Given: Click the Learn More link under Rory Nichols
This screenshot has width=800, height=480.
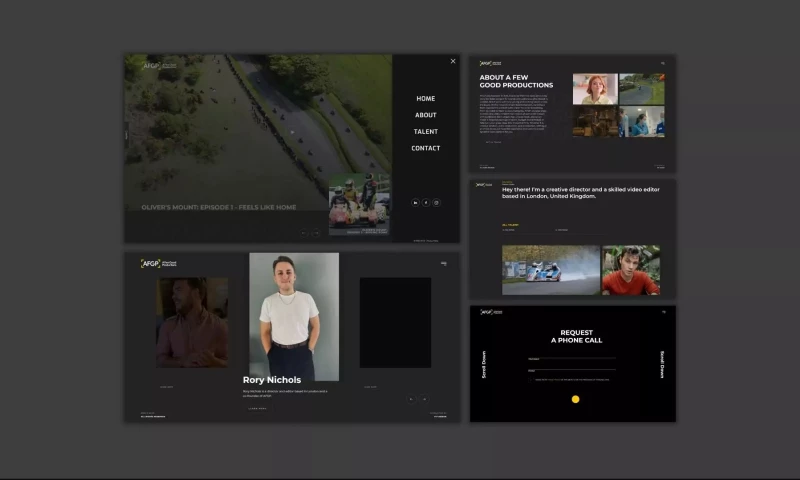Looking at the screenshot, I should click(258, 408).
